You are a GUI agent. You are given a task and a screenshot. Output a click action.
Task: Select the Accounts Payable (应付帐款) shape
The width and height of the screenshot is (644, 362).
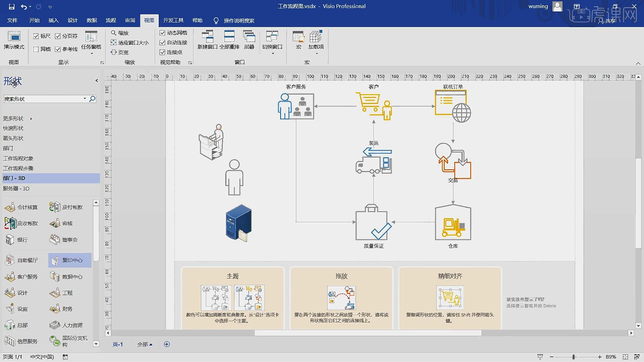(66, 207)
